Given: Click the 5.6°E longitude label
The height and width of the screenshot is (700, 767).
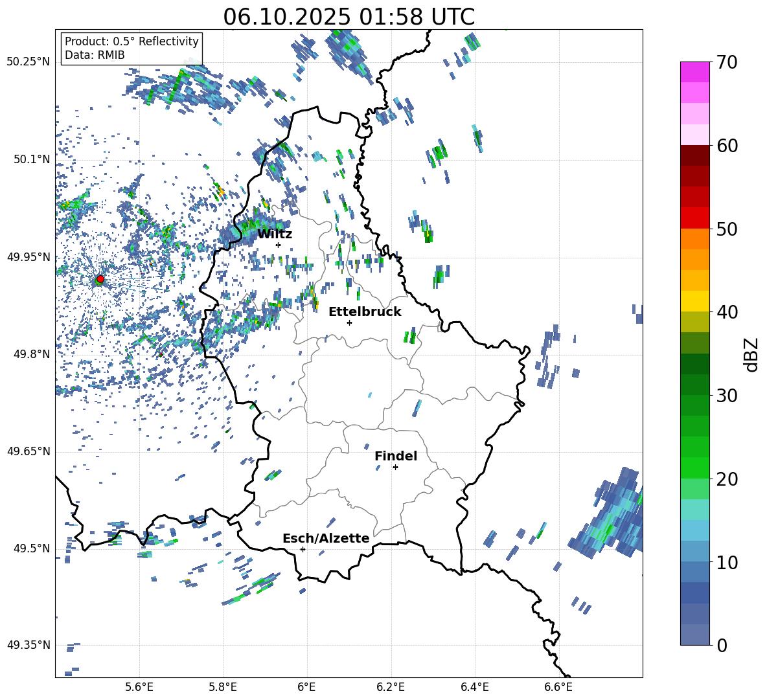Looking at the screenshot, I should pyautogui.click(x=139, y=687).
